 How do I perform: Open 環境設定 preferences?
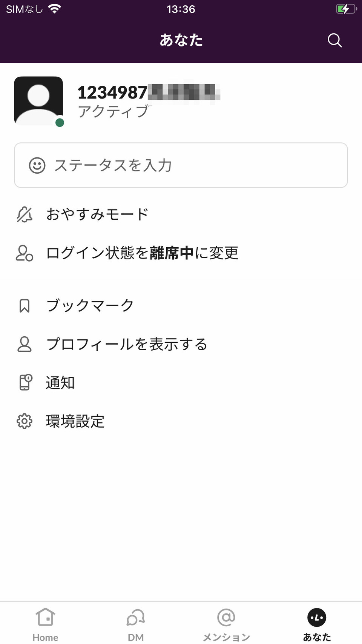tap(75, 421)
